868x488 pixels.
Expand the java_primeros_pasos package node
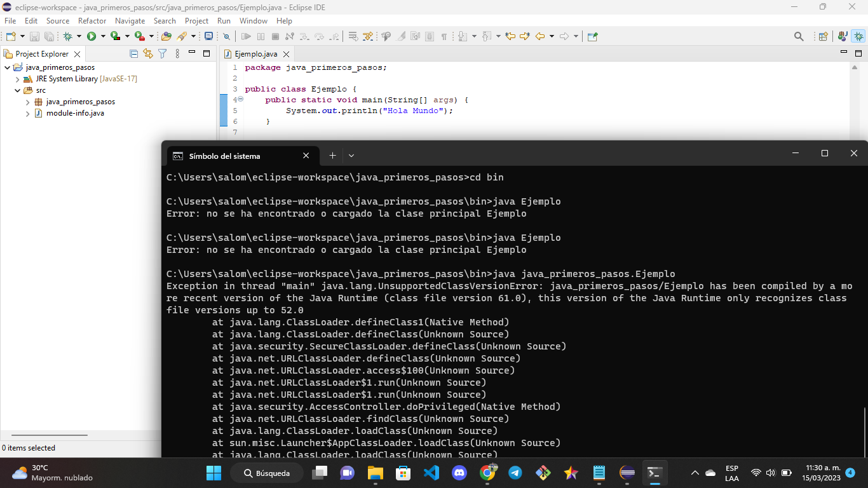pos(28,102)
